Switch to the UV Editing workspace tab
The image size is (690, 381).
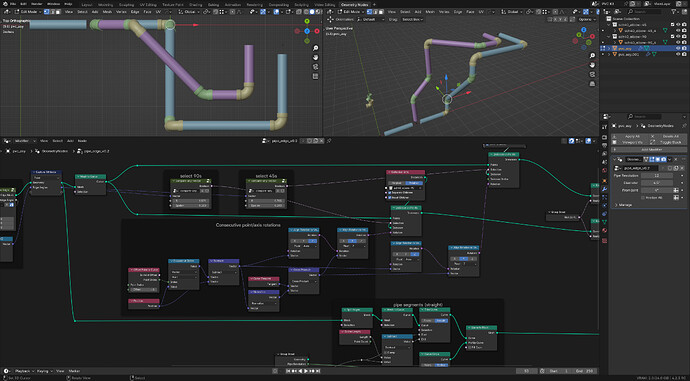click(148, 4)
